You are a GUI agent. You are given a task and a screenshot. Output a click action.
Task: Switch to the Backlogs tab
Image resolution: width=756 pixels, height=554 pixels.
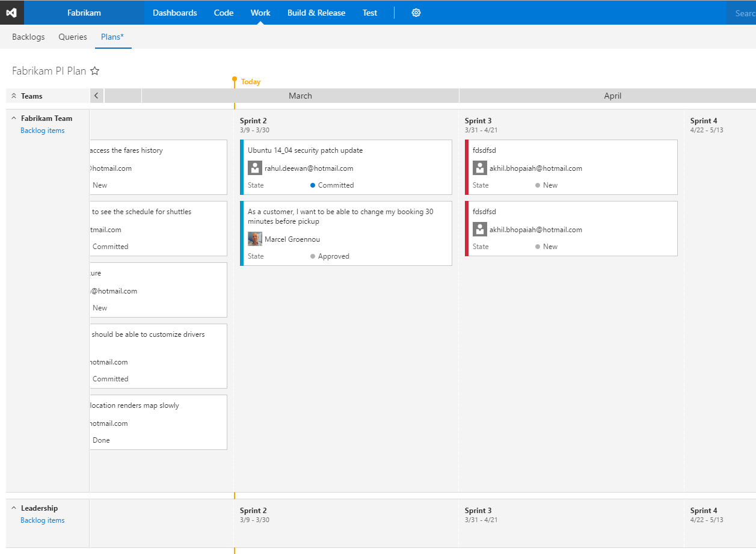[x=28, y=37]
